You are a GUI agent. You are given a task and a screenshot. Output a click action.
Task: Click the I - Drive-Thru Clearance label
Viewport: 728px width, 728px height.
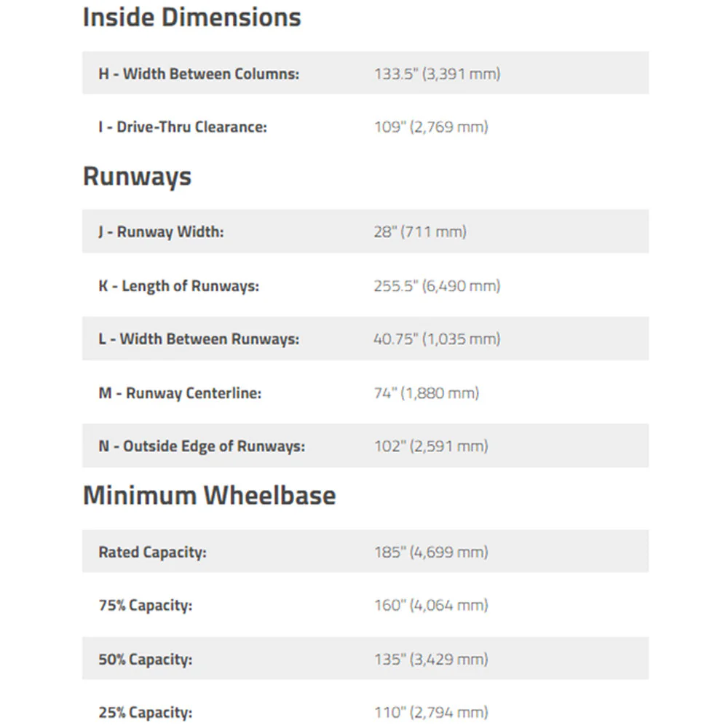click(x=183, y=127)
